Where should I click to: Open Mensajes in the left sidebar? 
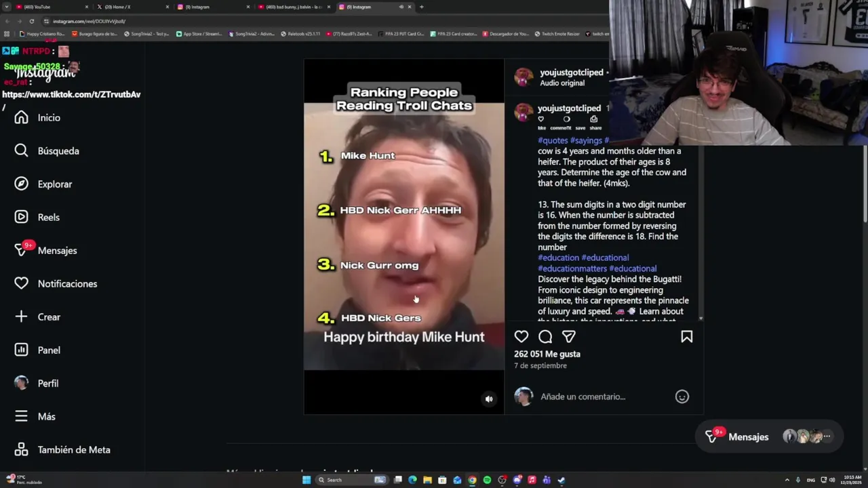point(45,251)
